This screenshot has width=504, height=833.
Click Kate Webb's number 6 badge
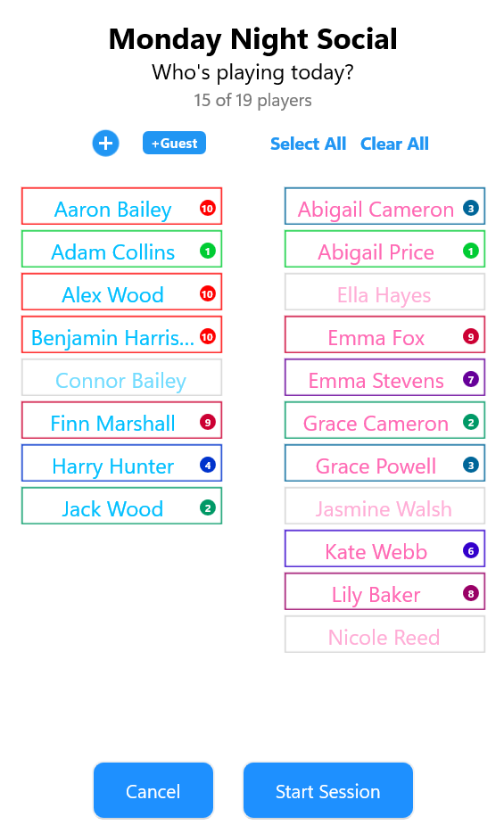(x=470, y=551)
